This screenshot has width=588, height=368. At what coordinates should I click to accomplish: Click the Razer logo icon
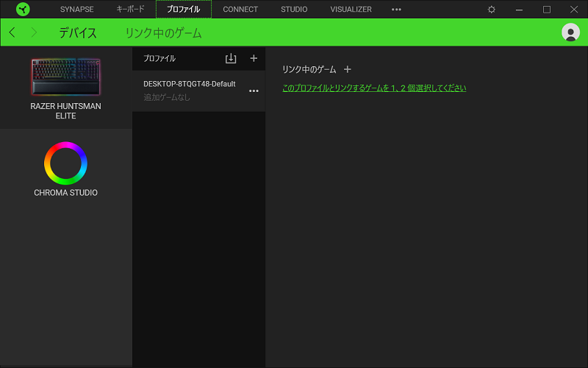point(23,9)
